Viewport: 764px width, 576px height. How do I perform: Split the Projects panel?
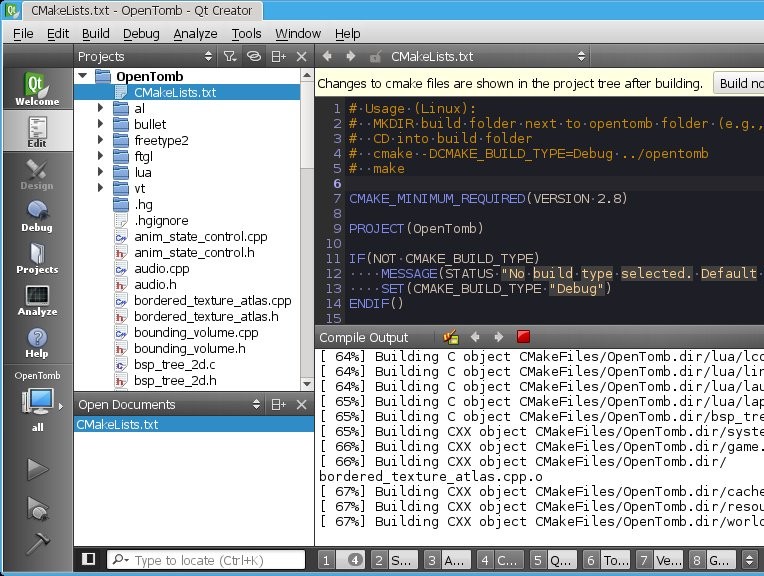coord(278,57)
